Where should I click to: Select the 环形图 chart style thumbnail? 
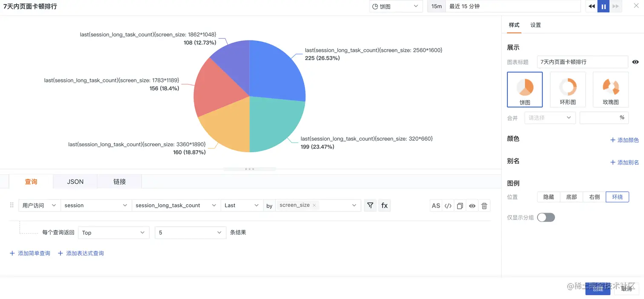[568, 89]
